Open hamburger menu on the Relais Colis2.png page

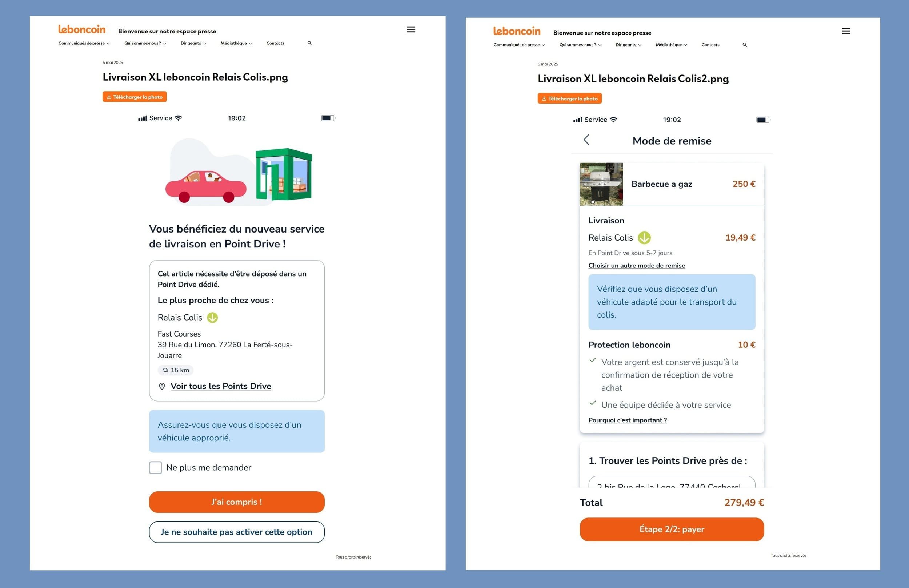tap(846, 31)
